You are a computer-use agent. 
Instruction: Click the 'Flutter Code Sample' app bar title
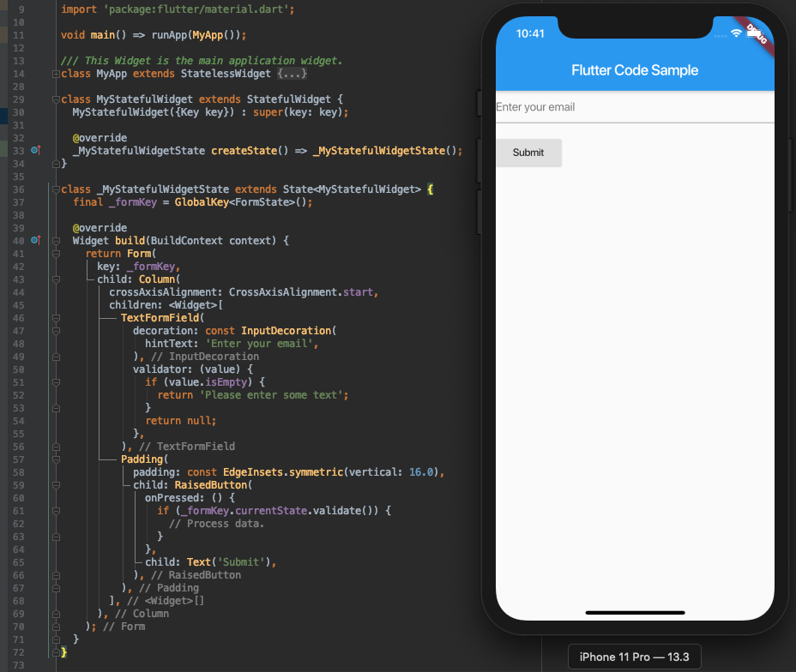click(635, 70)
